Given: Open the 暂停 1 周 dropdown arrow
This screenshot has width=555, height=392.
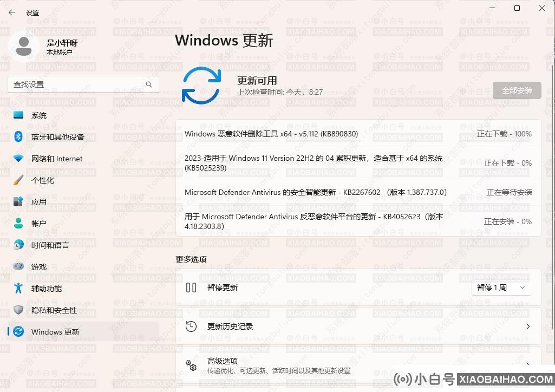Looking at the screenshot, I should (x=523, y=288).
